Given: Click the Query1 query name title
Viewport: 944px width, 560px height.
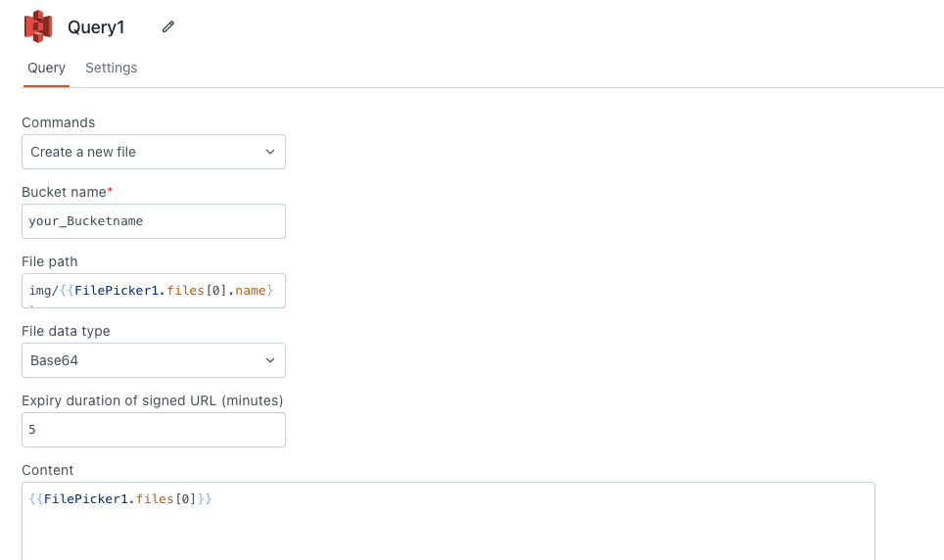Looking at the screenshot, I should [96, 27].
